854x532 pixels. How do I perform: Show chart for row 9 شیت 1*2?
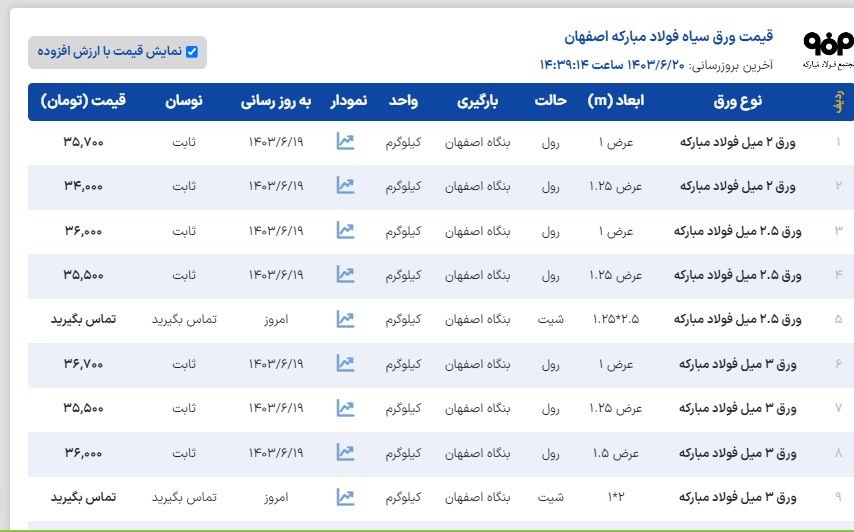point(346,497)
